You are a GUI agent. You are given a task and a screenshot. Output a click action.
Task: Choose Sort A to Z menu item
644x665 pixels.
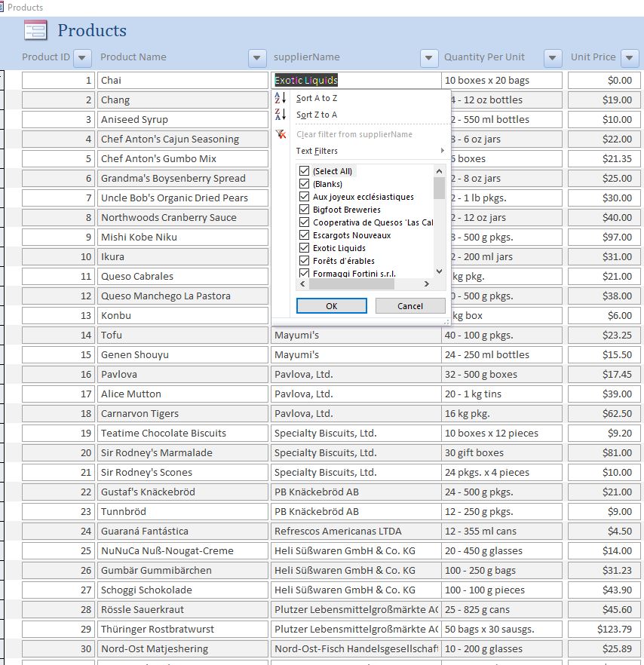click(317, 98)
